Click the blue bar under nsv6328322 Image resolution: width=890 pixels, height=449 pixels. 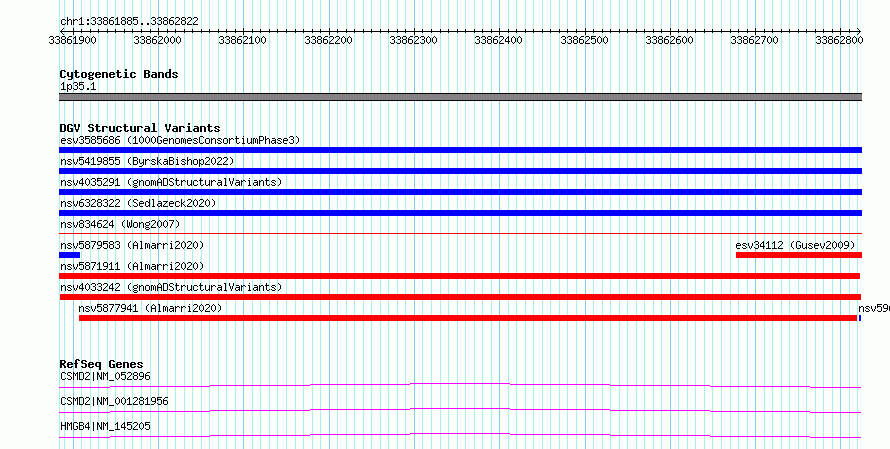pos(460,213)
